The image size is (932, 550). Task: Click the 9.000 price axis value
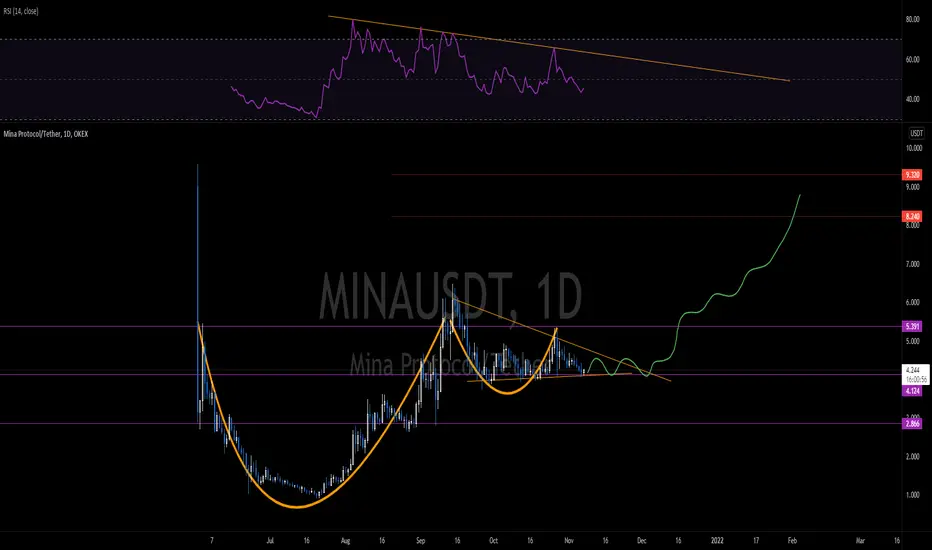pyautogui.click(x=912, y=187)
